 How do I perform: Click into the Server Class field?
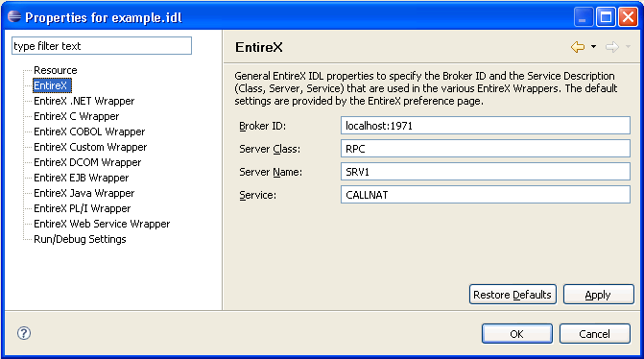pos(486,148)
